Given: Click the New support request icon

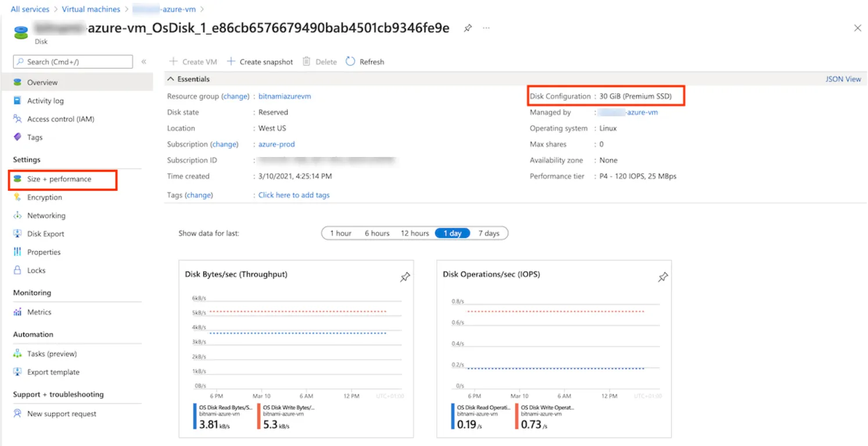Looking at the screenshot, I should click(17, 414).
